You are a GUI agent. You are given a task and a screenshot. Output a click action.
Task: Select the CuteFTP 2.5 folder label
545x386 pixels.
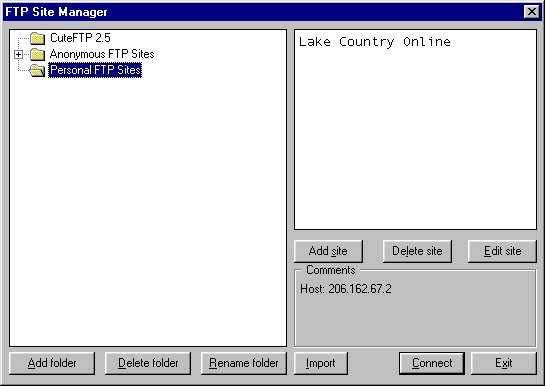point(80,38)
